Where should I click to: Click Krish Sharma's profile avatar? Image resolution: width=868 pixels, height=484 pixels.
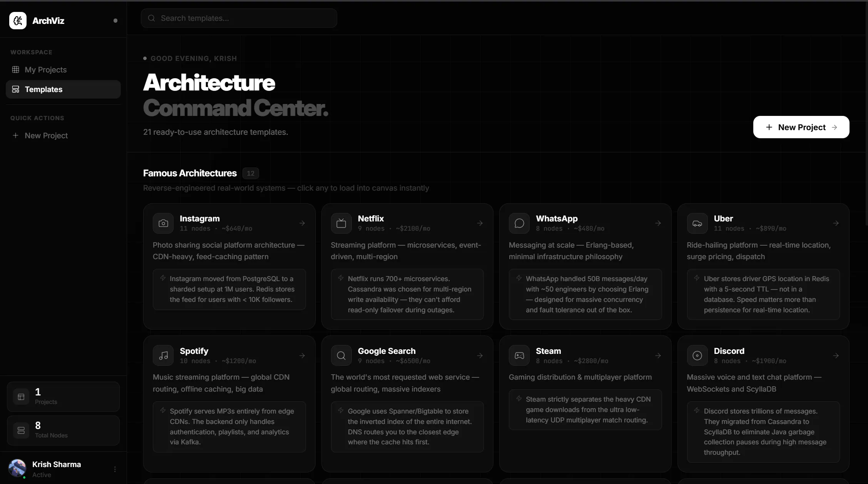[17, 468]
